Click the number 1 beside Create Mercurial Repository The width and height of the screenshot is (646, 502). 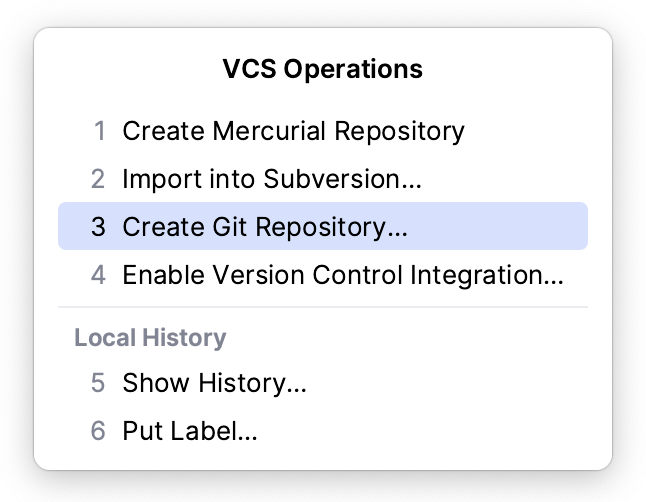[x=98, y=131]
